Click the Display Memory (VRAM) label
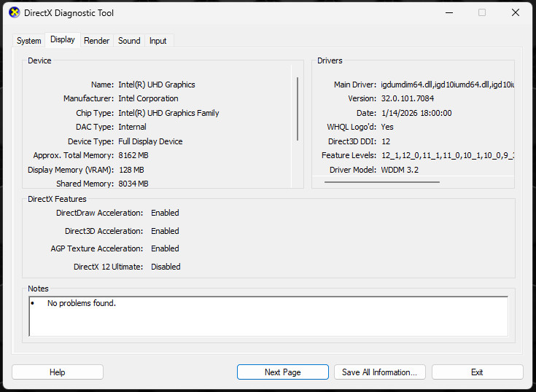 [71, 170]
